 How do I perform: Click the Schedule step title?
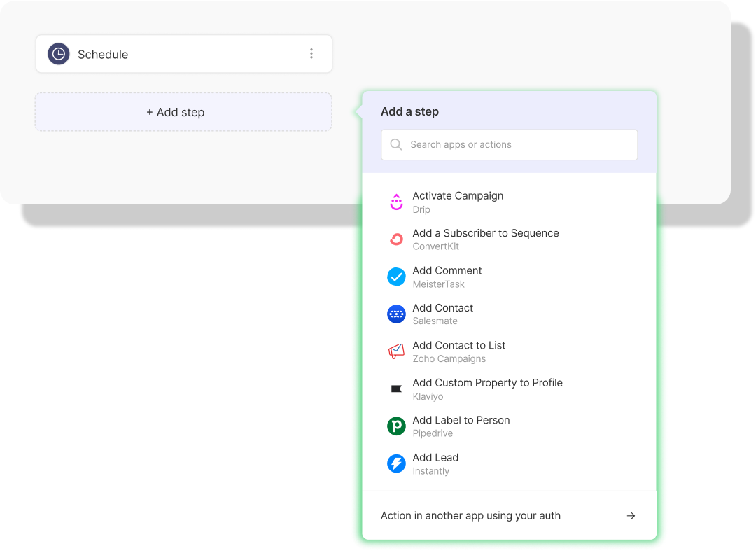[103, 55]
